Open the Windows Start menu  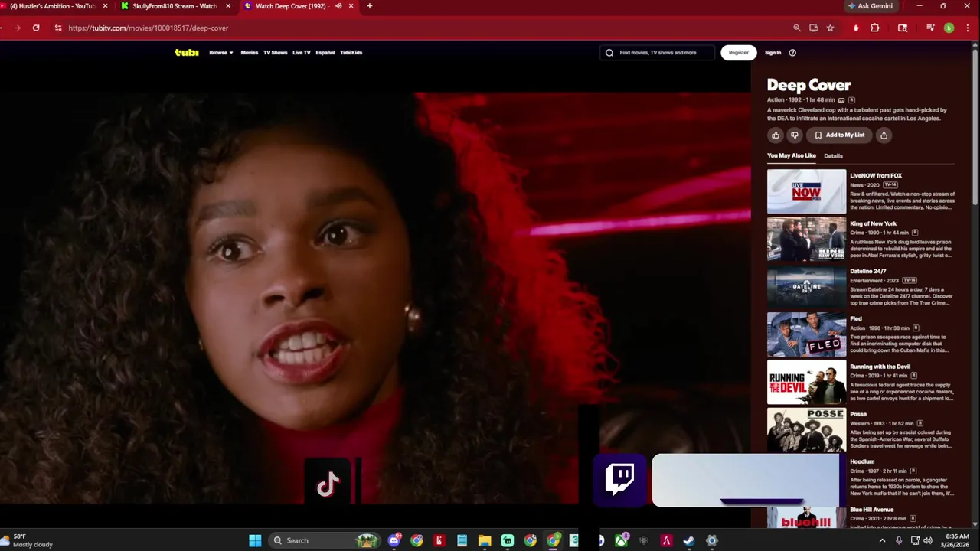(255, 540)
